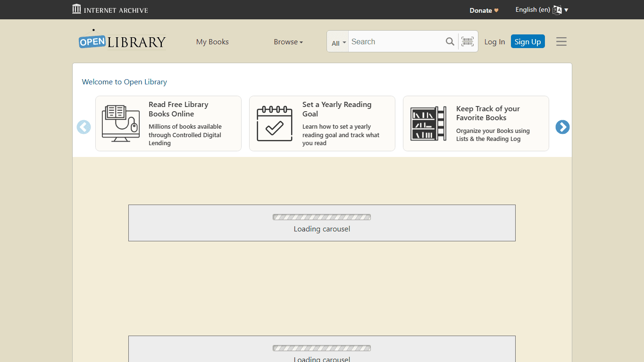Open the My Books menu item
Viewport: 644px width, 362px height.
[212, 42]
